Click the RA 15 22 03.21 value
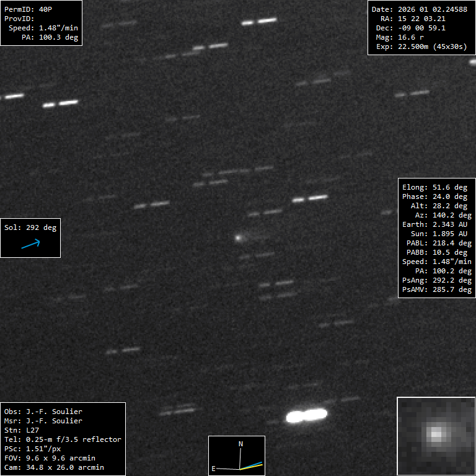Viewport: 476px width, 476px height. point(421,19)
